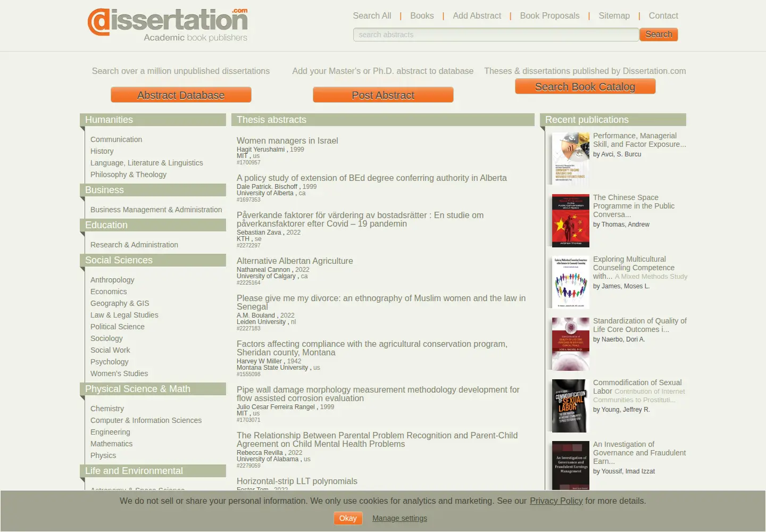Screen dimensions: 766x532
Task: Open the Privacy Policy link
Action: [x=556, y=501]
